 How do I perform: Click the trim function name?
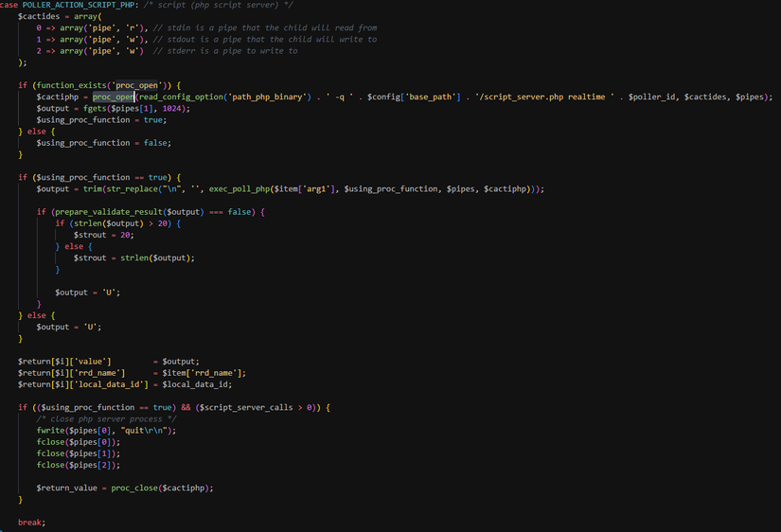pyautogui.click(x=93, y=188)
